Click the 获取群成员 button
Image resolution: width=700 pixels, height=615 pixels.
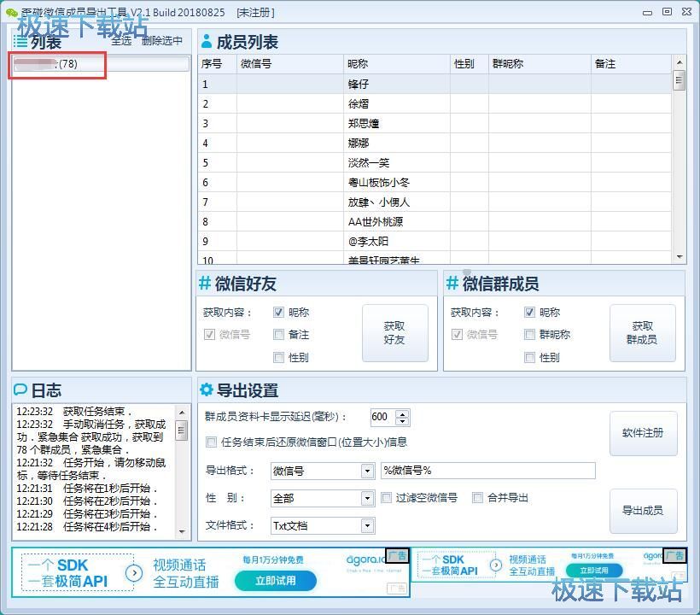click(643, 333)
